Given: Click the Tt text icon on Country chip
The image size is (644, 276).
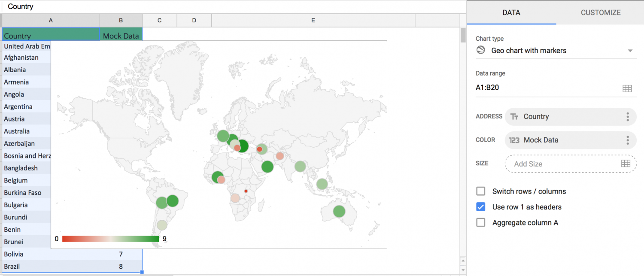Looking at the screenshot, I should (514, 116).
